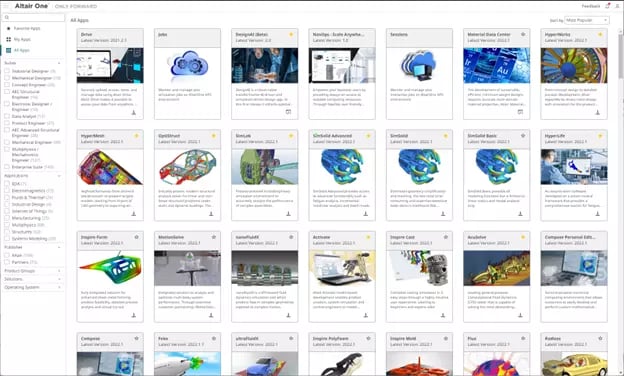Click the download icon on the Drive card

(x=134, y=113)
